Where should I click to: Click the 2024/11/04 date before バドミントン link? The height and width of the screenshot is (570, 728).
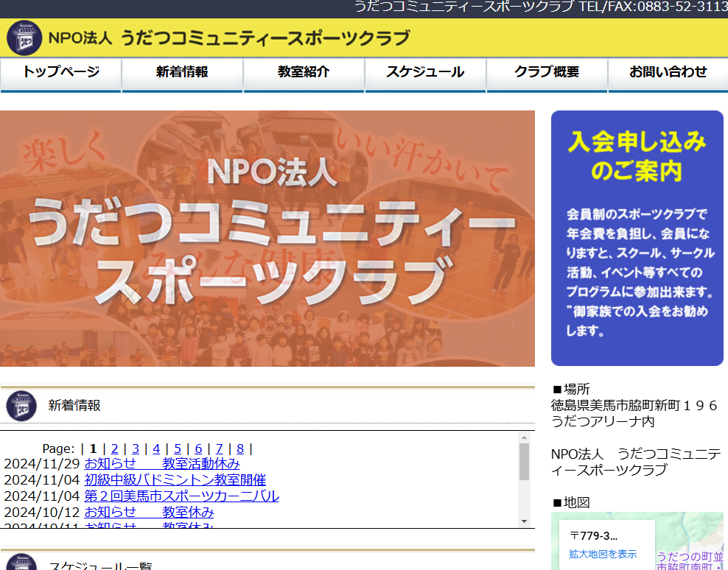[x=42, y=480]
